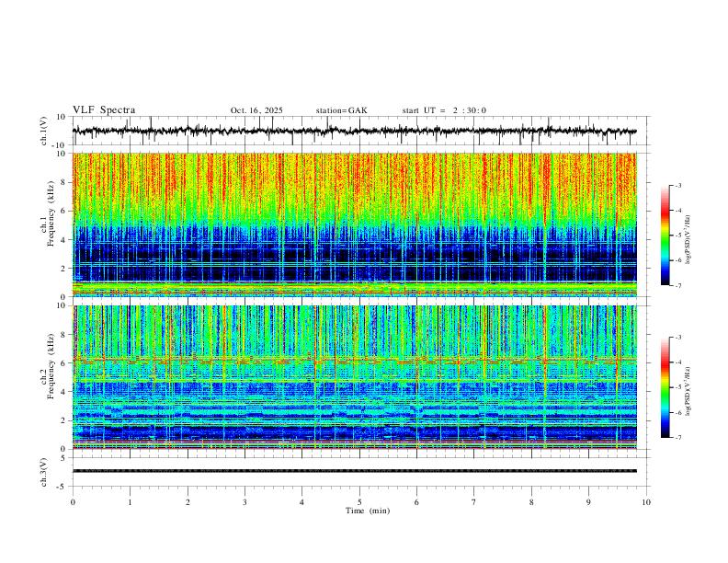Click the ch.1 waveform trace panel
This screenshot has height=563, width=728.
click(361, 131)
